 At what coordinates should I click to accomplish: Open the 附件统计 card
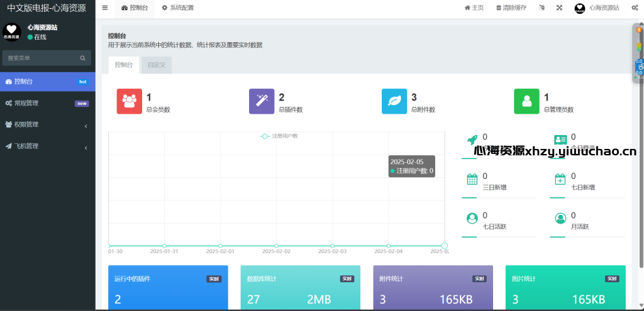click(x=433, y=288)
